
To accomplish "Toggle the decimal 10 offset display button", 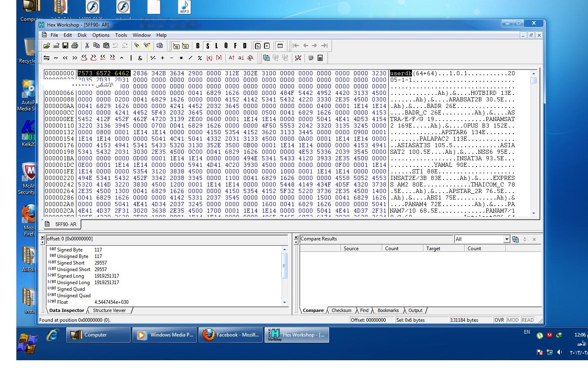I will click(x=185, y=46).
